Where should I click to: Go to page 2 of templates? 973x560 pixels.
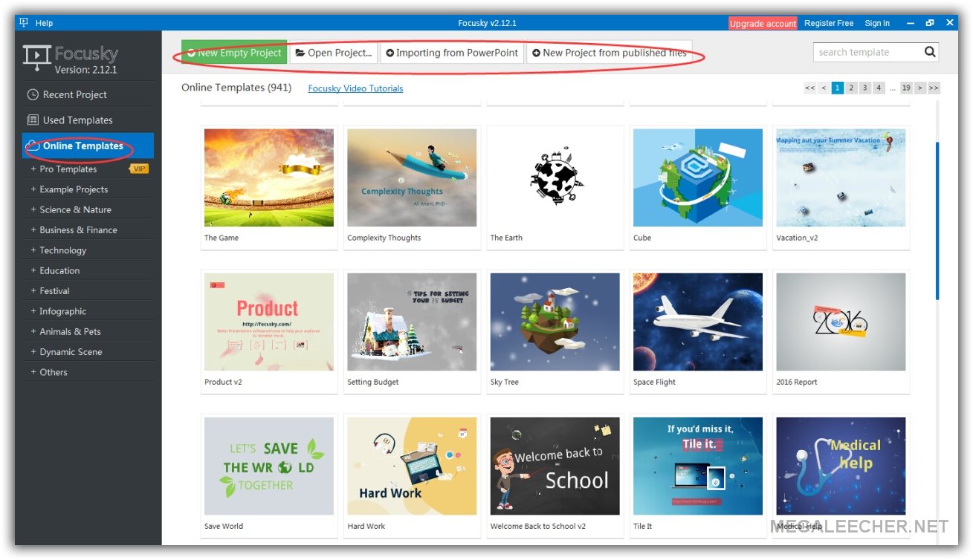(x=852, y=88)
